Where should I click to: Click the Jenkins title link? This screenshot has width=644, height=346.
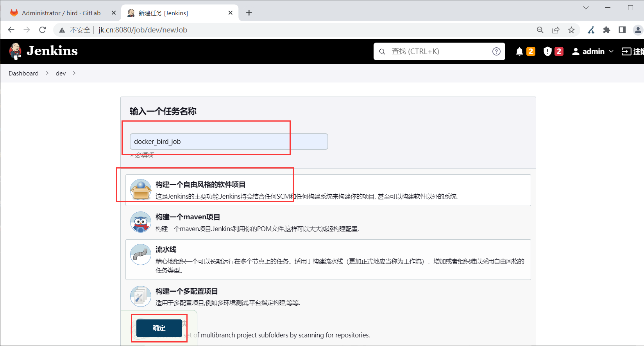click(x=52, y=51)
